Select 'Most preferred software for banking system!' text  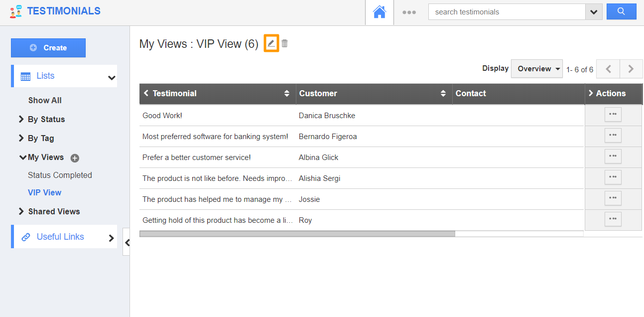[x=215, y=137]
